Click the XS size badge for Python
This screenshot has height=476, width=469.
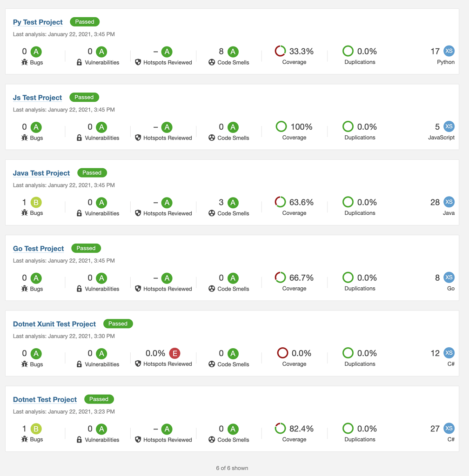[449, 51]
